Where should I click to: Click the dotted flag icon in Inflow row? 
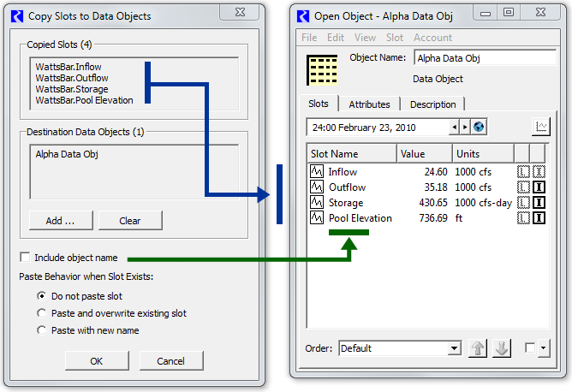(523, 172)
